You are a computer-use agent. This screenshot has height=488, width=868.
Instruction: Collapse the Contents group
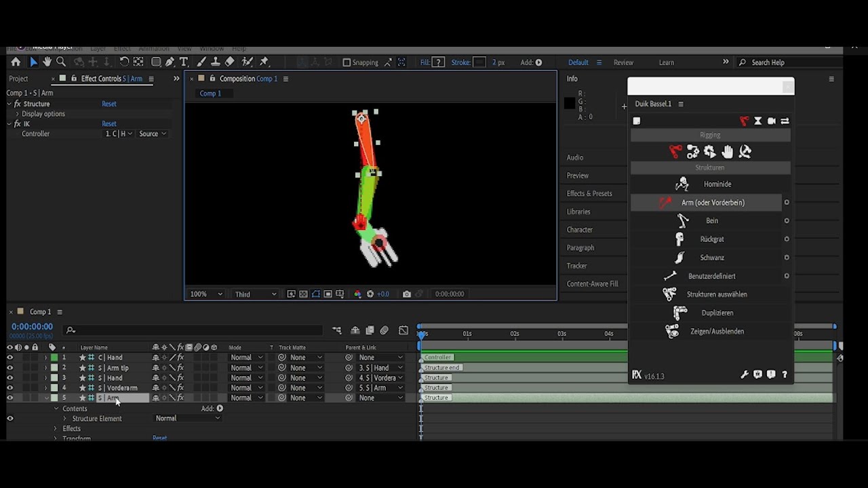click(x=56, y=409)
